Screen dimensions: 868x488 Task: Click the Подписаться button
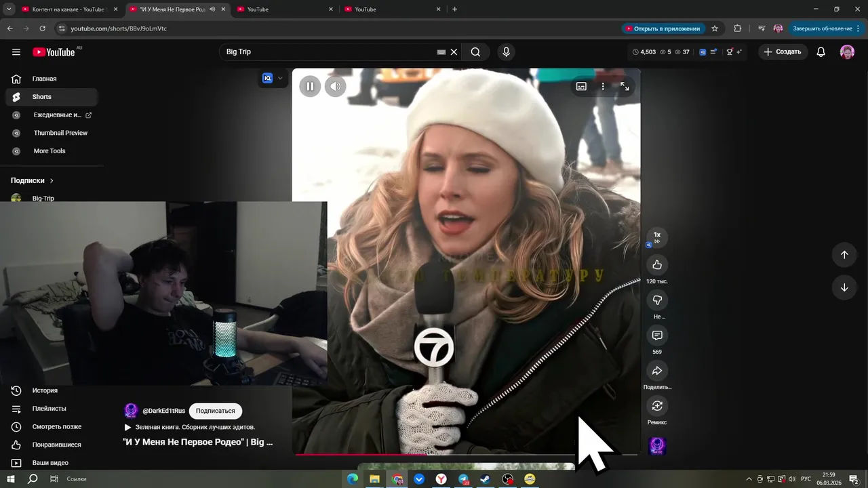click(215, 411)
